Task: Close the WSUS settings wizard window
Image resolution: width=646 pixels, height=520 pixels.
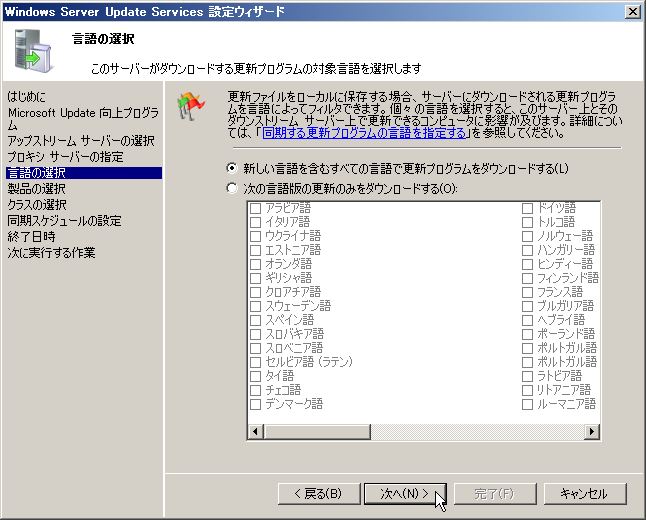Action: click(x=632, y=12)
